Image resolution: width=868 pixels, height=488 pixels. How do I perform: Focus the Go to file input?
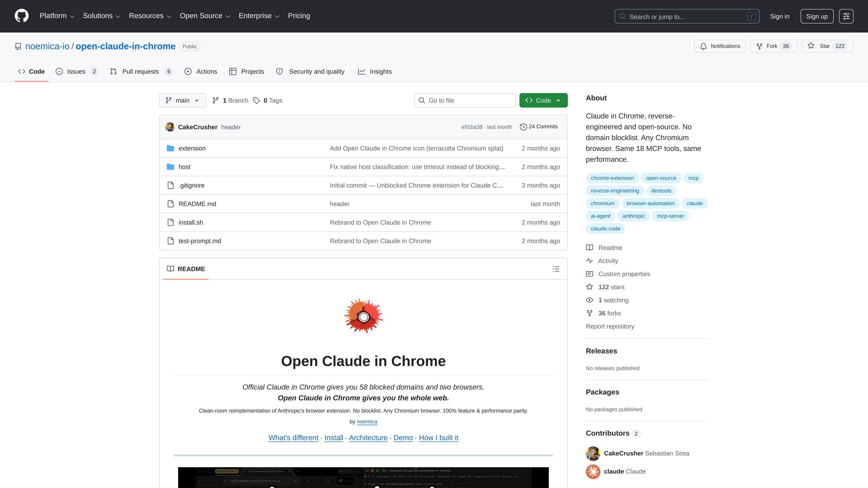[x=465, y=100]
